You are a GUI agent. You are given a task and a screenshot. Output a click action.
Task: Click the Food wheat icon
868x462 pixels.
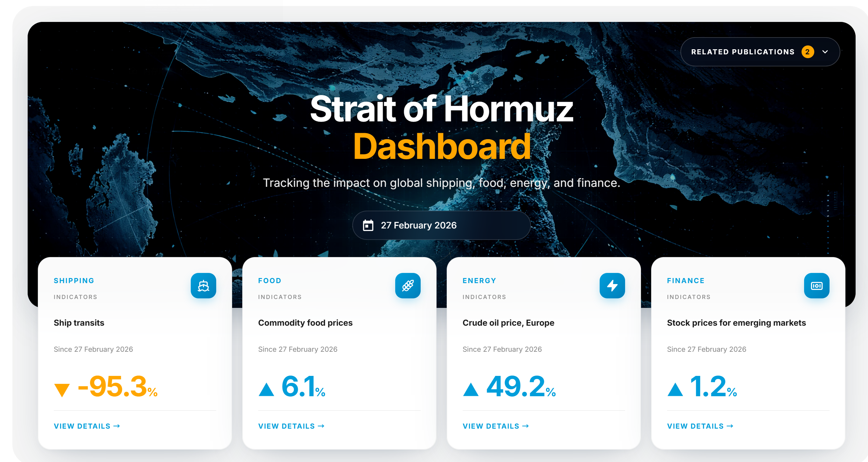point(408,286)
